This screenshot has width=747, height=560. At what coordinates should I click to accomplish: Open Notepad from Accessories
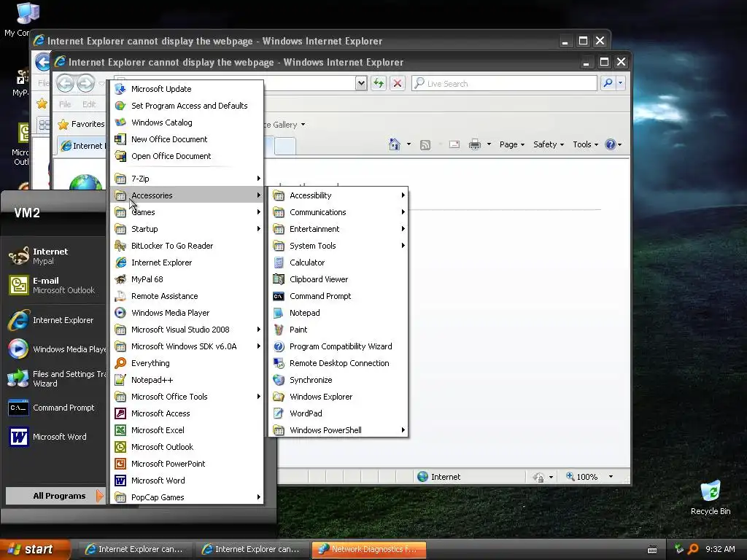pos(338,313)
